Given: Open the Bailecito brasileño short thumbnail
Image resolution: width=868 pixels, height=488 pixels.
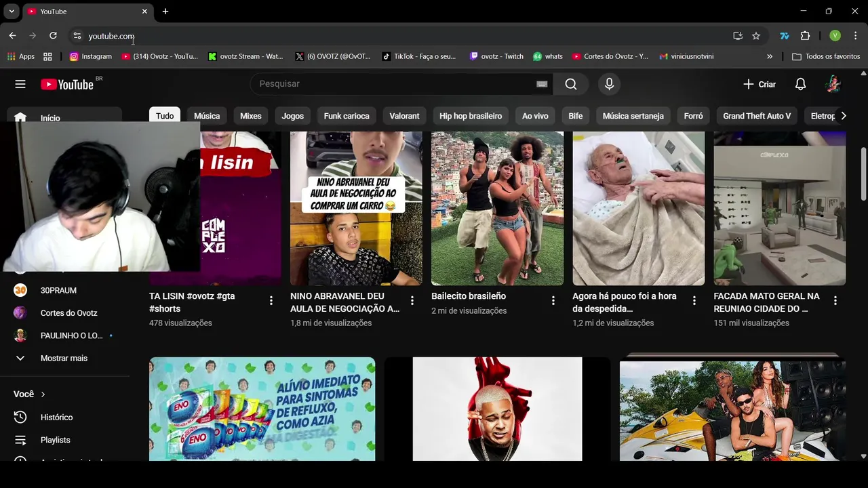Looking at the screenshot, I should pos(497,208).
